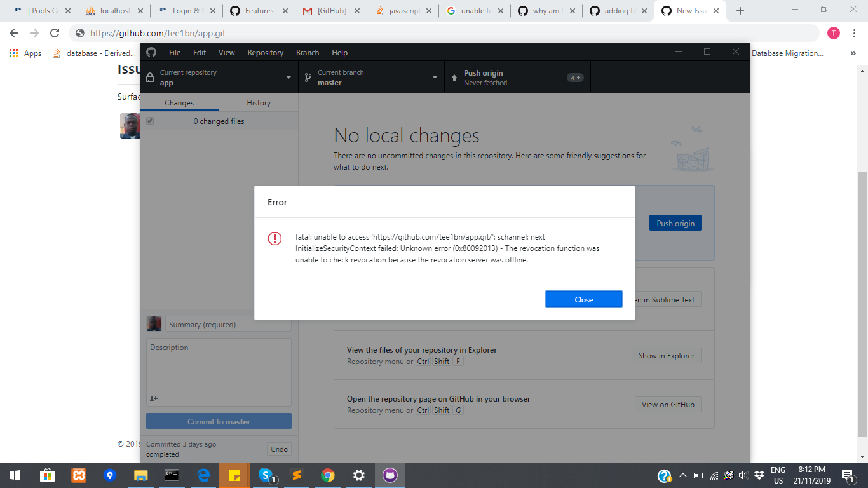Image resolution: width=868 pixels, height=488 pixels.
Task: Open GitHub Desktop from the taskbar
Action: [390, 475]
